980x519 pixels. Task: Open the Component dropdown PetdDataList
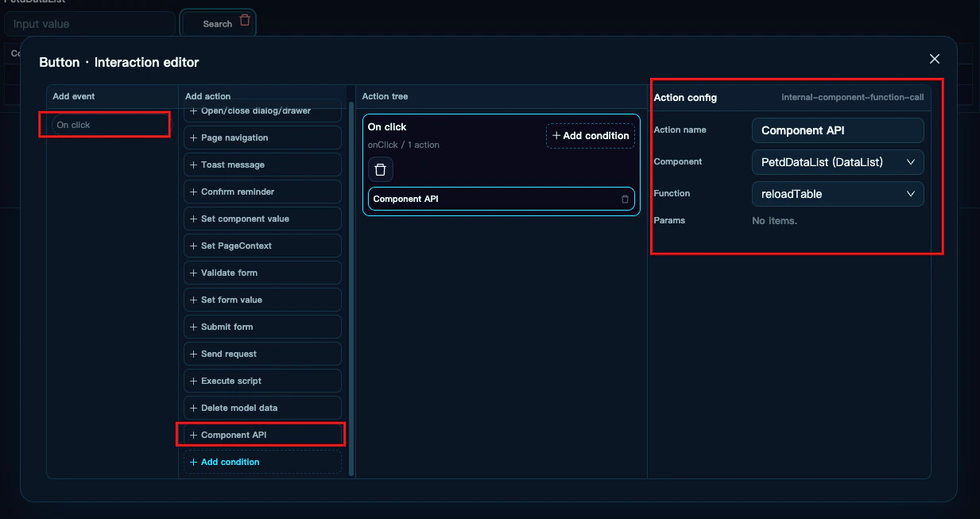(838, 162)
